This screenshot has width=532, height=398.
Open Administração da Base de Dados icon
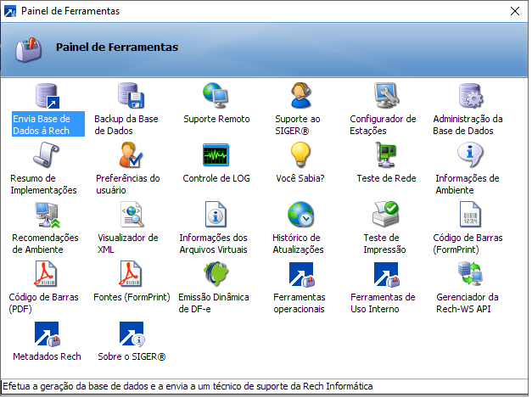point(471,96)
